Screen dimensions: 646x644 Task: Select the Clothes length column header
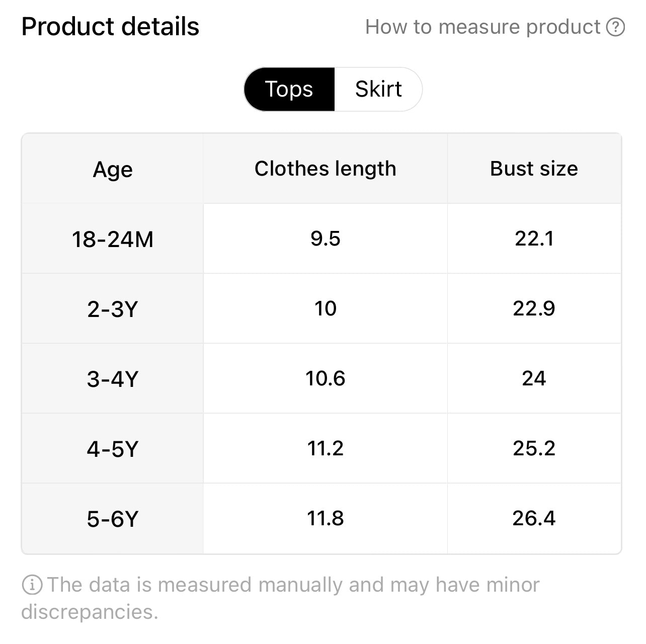326,169
